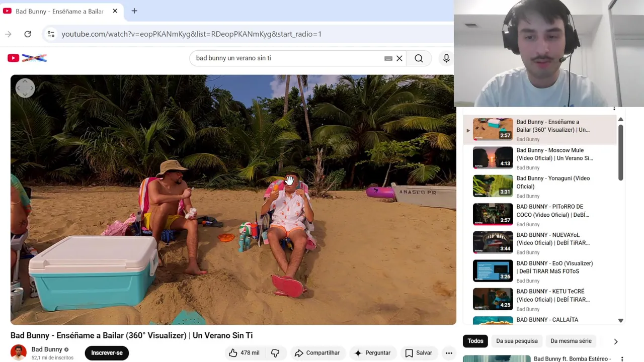Click the now-playing arrow beside Enséñame a Bailar
Viewport: 644px width, 362px height.
click(468, 130)
